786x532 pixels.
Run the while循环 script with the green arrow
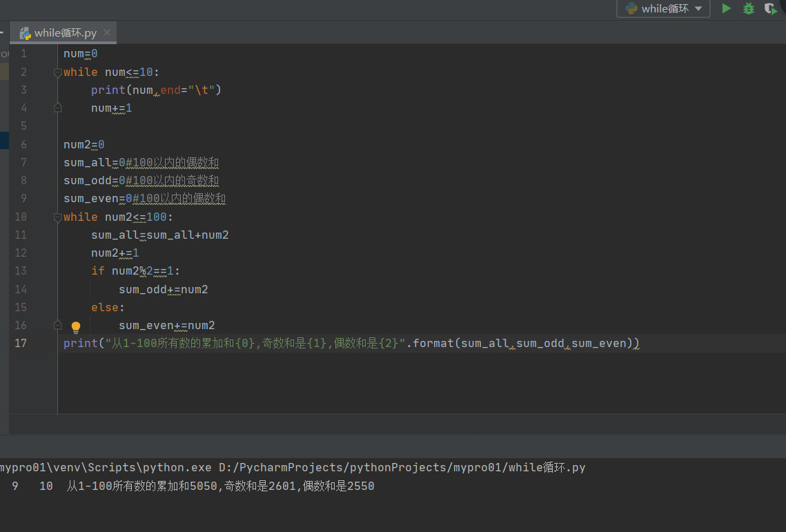[726, 8]
